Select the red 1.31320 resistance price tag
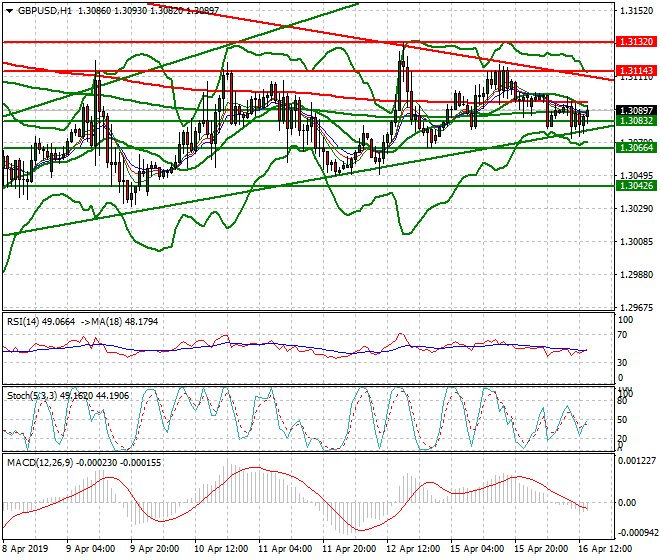660x560 pixels. click(636, 42)
